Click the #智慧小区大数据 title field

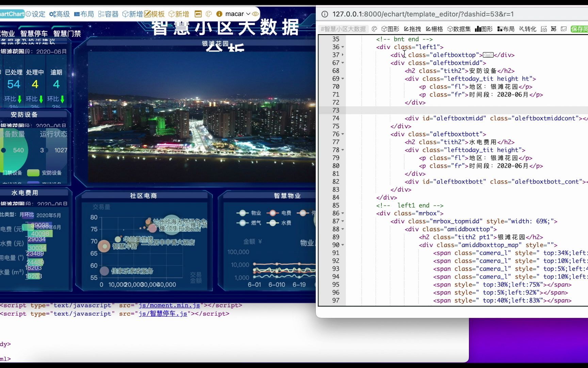point(343,29)
